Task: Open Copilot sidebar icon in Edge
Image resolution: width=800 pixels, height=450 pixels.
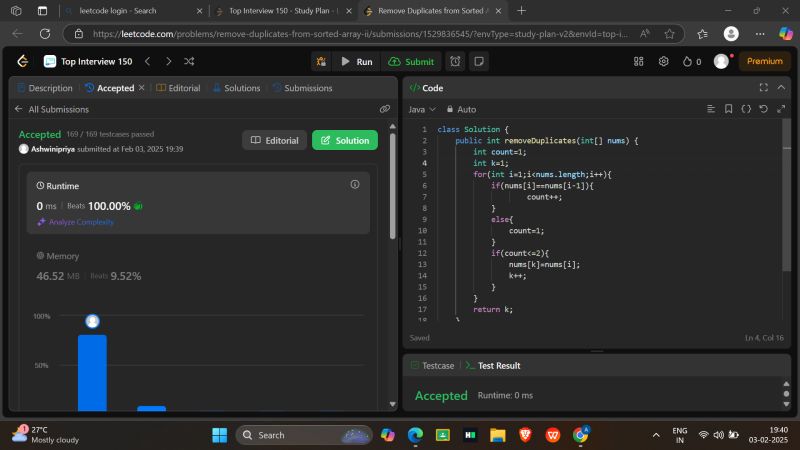Action: (786, 34)
